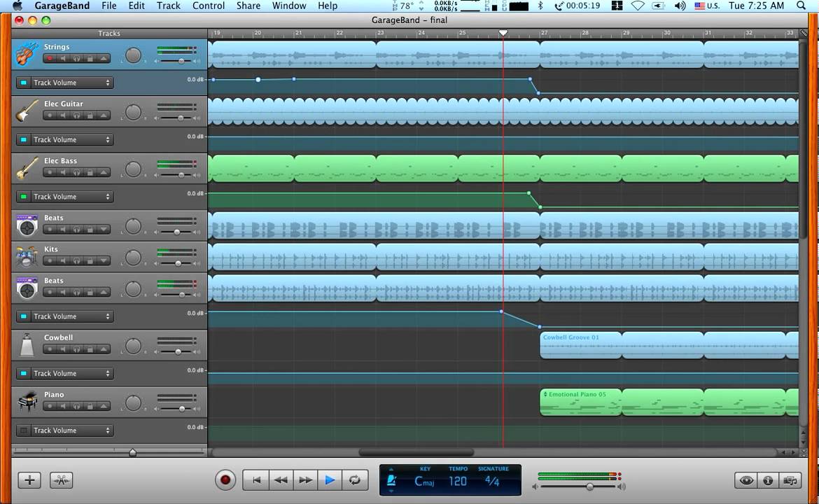819x504 pixels.
Task: Select the Cowbell track instrument icon
Action: pyautogui.click(x=27, y=344)
